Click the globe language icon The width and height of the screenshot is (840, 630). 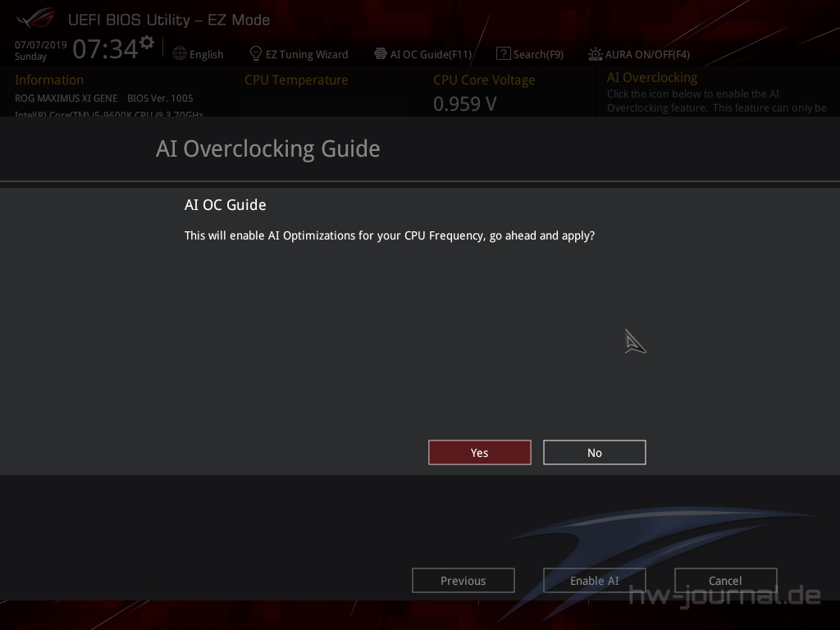[x=180, y=53]
